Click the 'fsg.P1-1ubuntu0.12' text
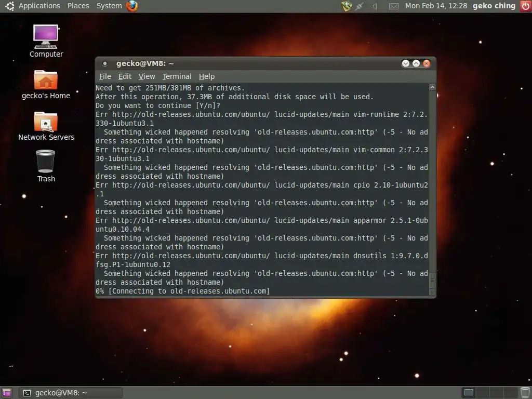This screenshot has height=399, width=532. (133, 264)
